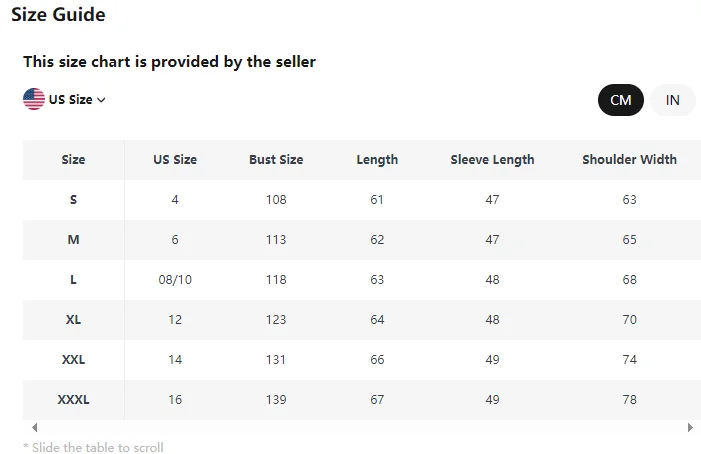Switch measurements to IN
The image size is (701, 454).
click(x=673, y=100)
